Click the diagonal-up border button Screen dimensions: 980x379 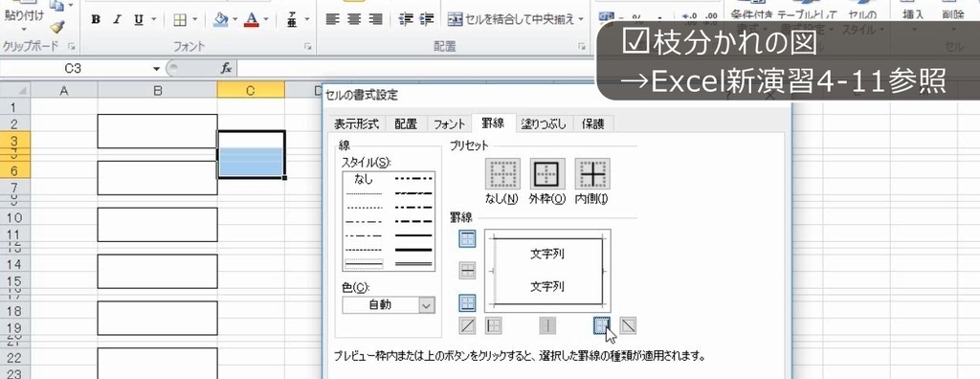pyautogui.click(x=467, y=325)
